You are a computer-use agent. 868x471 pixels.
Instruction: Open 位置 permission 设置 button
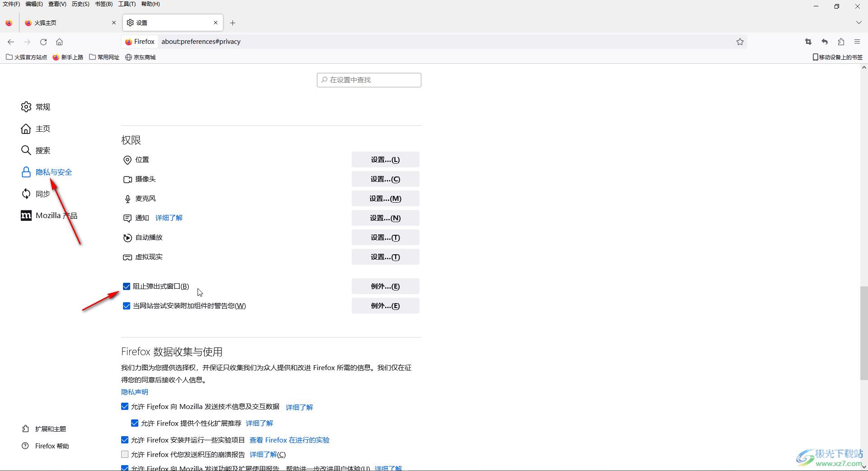[385, 160]
